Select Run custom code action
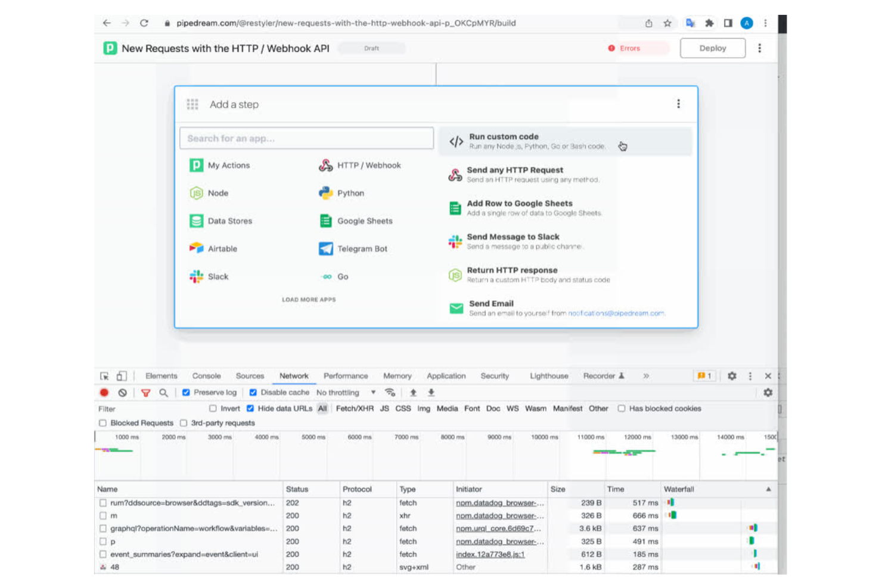The image size is (882, 588). pyautogui.click(x=566, y=141)
